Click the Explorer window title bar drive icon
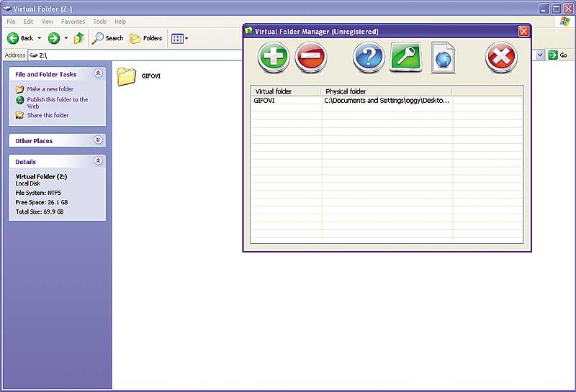 [x=7, y=9]
